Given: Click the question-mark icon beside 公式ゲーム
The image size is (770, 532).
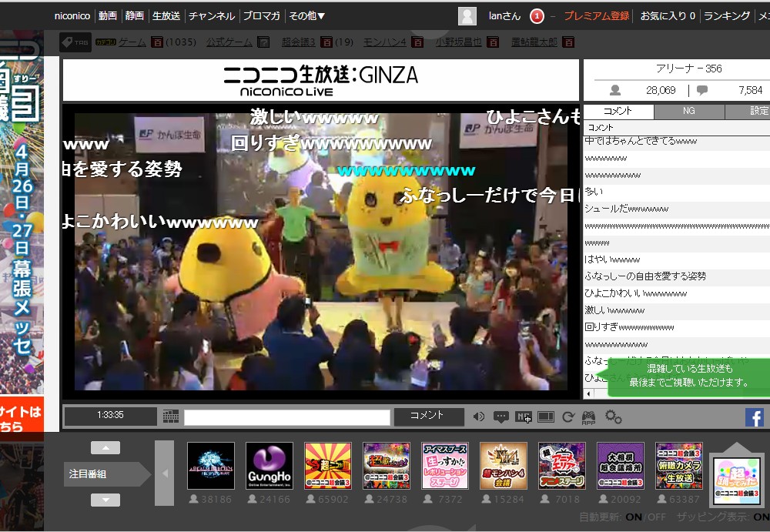Looking at the screenshot, I should pos(263,42).
